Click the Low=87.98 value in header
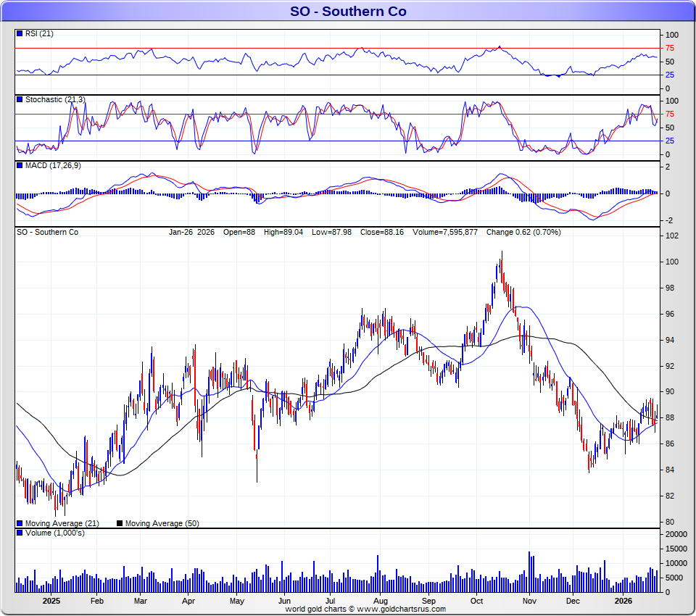Image resolution: width=696 pixels, height=616 pixels. (331, 232)
